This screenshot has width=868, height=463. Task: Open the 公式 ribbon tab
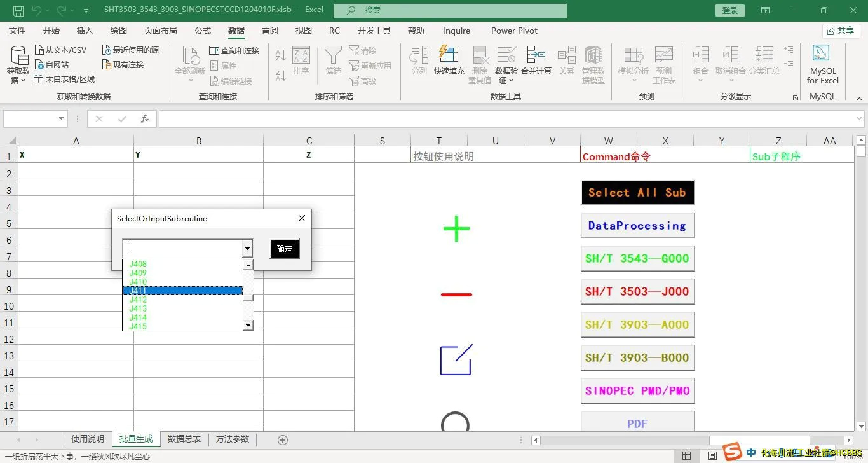(x=203, y=31)
